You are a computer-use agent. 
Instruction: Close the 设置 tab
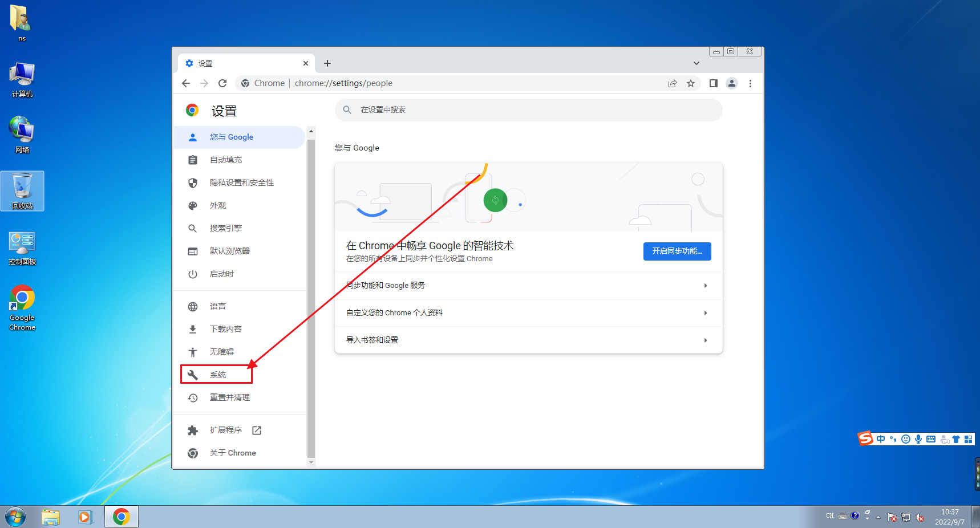click(306, 63)
